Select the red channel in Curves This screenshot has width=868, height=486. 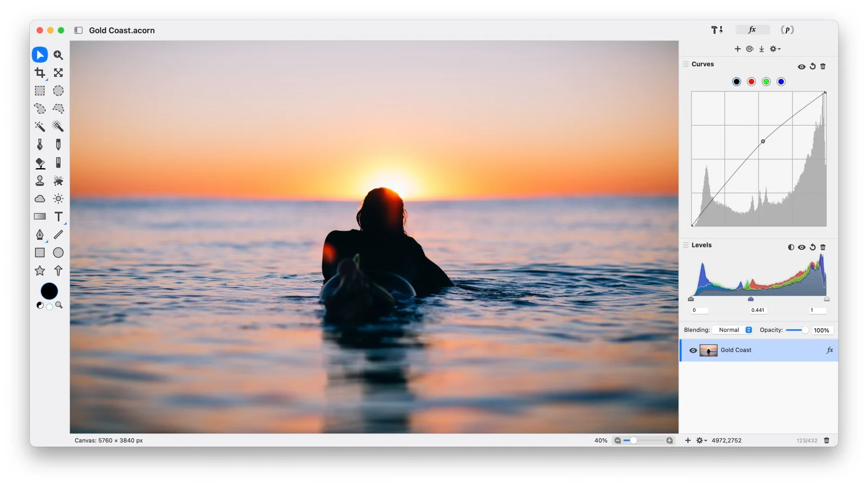pyautogui.click(x=751, y=82)
